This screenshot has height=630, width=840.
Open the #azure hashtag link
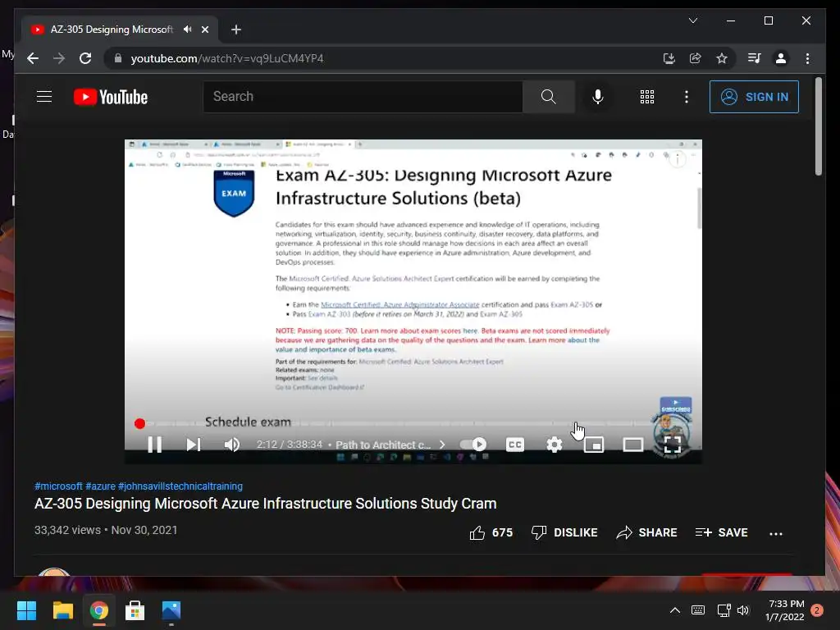pos(100,486)
